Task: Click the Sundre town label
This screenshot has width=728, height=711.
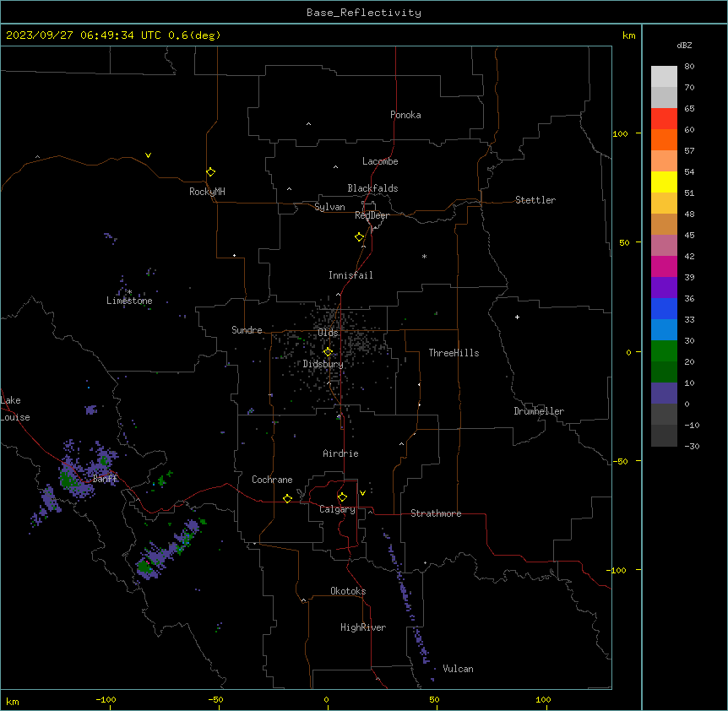Action: (x=247, y=330)
